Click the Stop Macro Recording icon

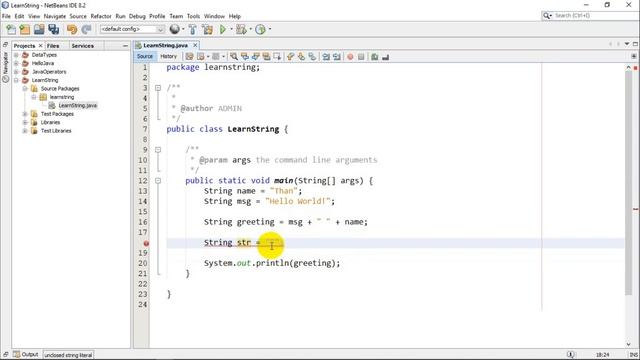(361, 57)
